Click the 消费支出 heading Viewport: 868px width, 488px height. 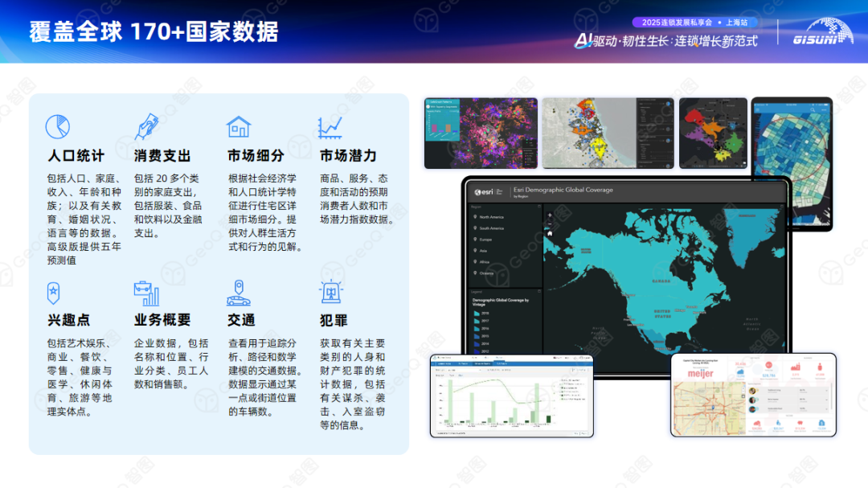click(162, 156)
